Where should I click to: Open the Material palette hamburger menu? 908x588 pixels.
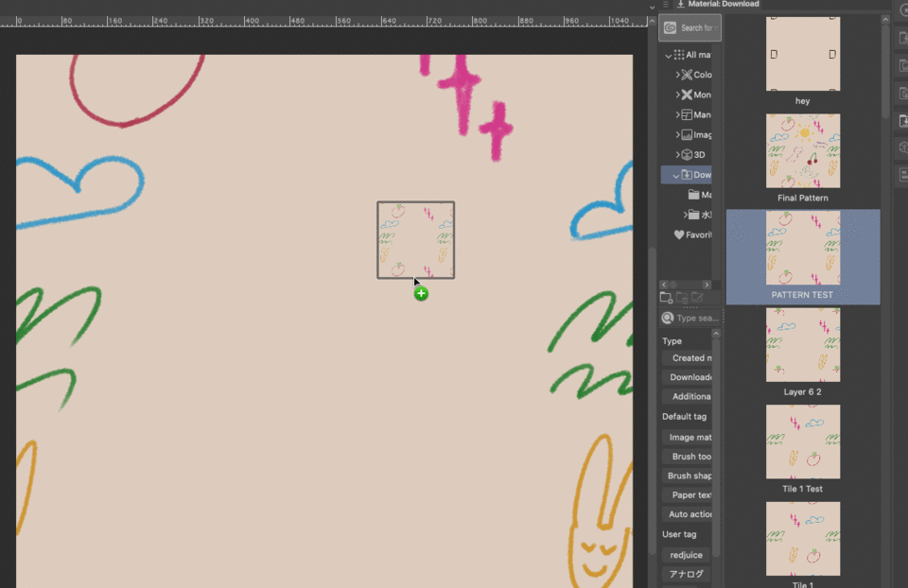(x=665, y=4)
